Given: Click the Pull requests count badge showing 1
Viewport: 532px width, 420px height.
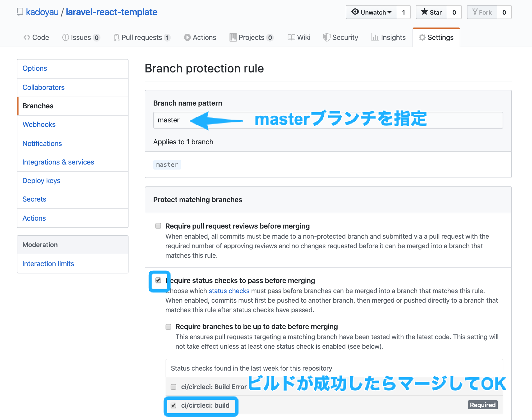Looking at the screenshot, I should click(167, 38).
